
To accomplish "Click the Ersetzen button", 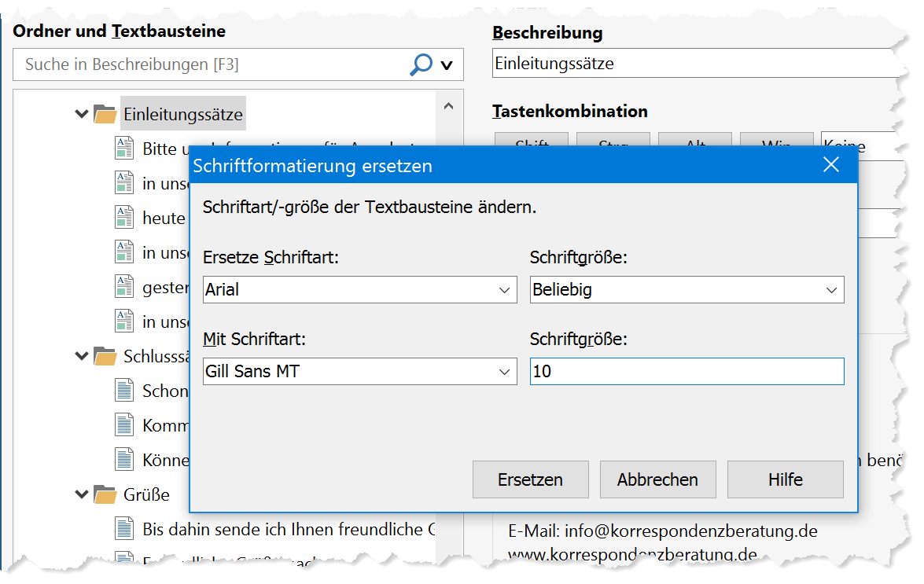I will tap(530, 479).
